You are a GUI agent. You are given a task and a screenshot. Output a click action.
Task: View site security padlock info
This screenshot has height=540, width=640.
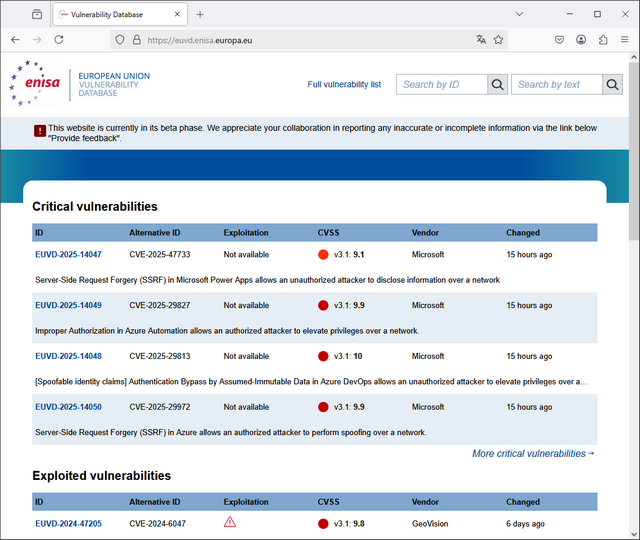(137, 40)
